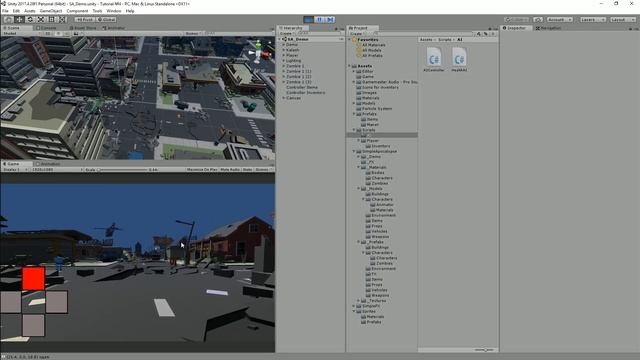Image resolution: width=640 pixels, height=360 pixels.
Task: Open Hierarchy Create dropdown
Action: [x=287, y=33]
